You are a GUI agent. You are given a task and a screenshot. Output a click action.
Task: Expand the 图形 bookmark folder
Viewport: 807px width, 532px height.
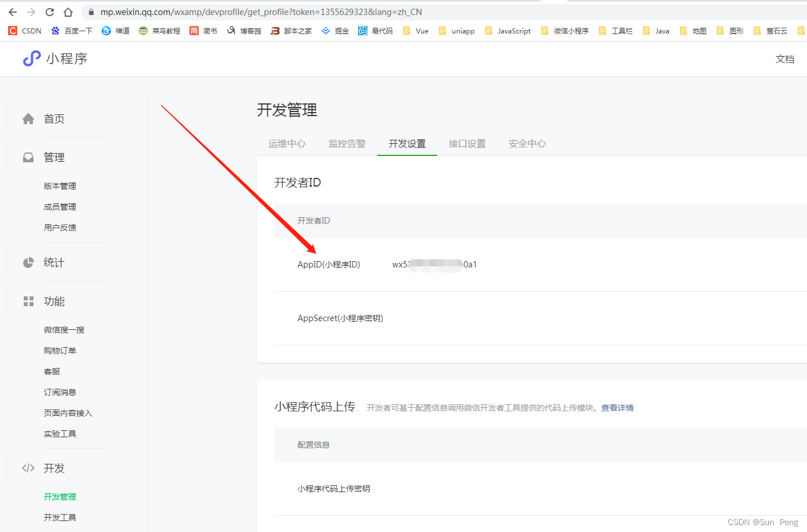[730, 31]
